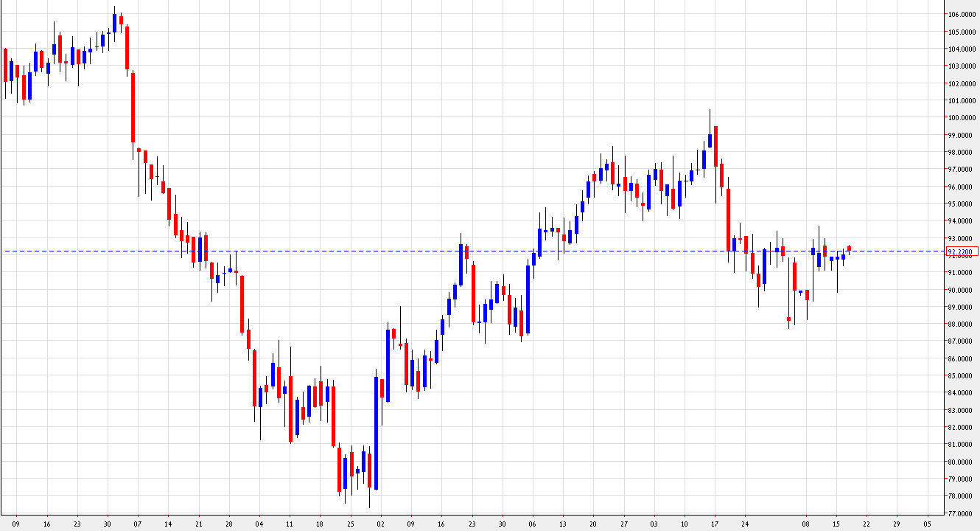The image size is (980, 531).
Task: Select the 105.0000 price axis label
Action: tap(961, 32)
